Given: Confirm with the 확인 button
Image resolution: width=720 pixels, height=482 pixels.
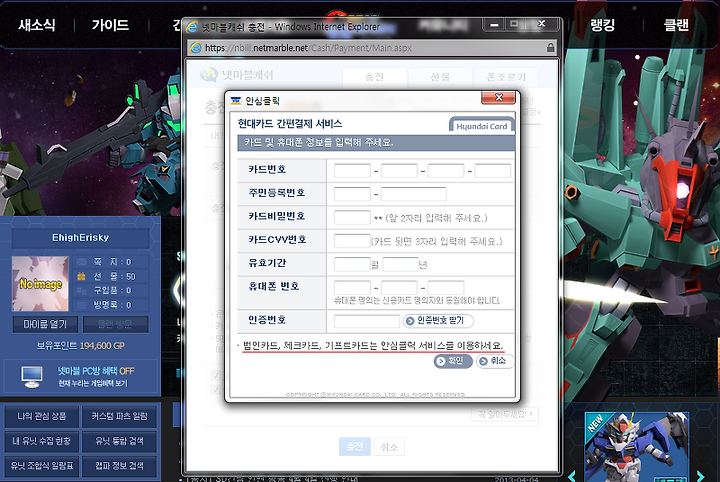Looking at the screenshot, I should 453,361.
